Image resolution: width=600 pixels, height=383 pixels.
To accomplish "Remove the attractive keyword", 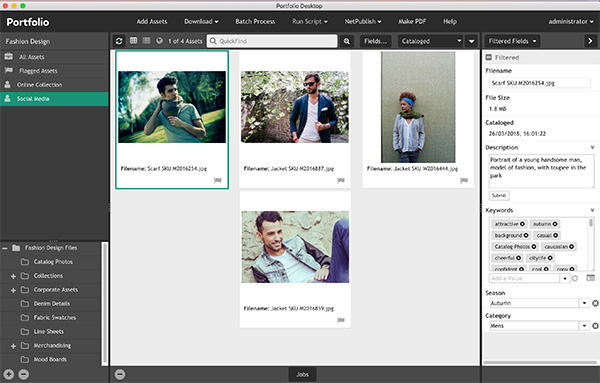I will [x=522, y=224].
